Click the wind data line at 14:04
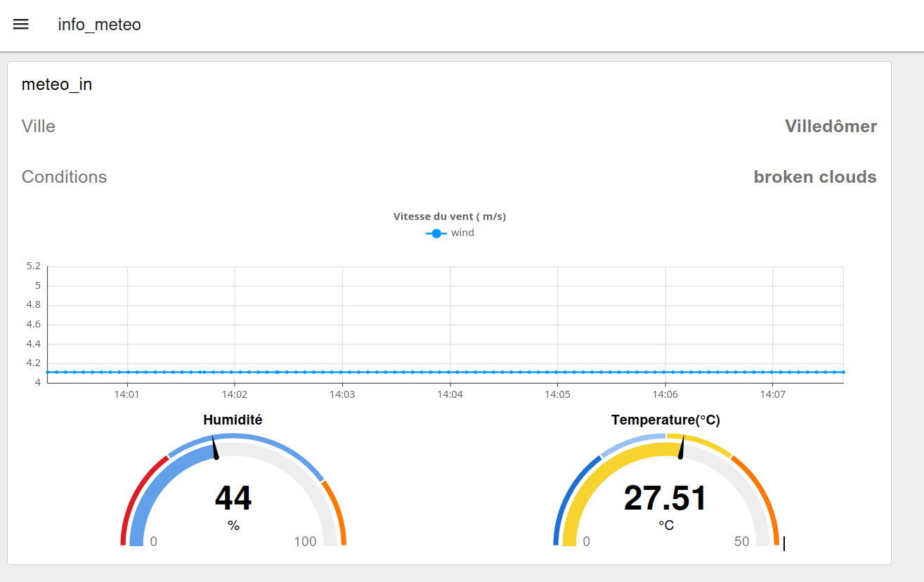The height and width of the screenshot is (582, 924). tap(450, 372)
